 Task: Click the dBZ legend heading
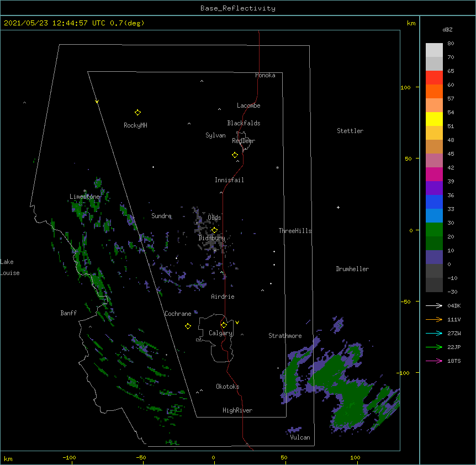pyautogui.click(x=447, y=29)
